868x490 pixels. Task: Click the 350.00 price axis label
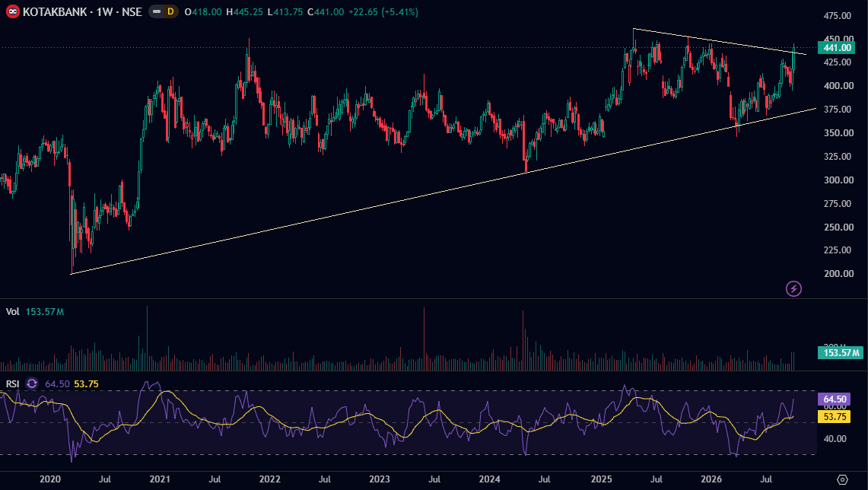tap(837, 133)
